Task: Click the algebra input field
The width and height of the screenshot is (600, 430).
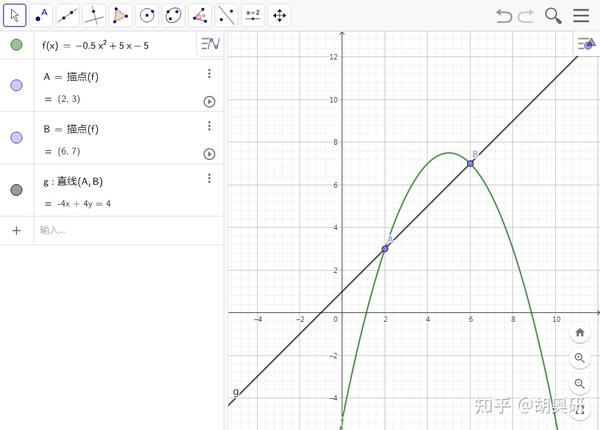Action: 129,230
